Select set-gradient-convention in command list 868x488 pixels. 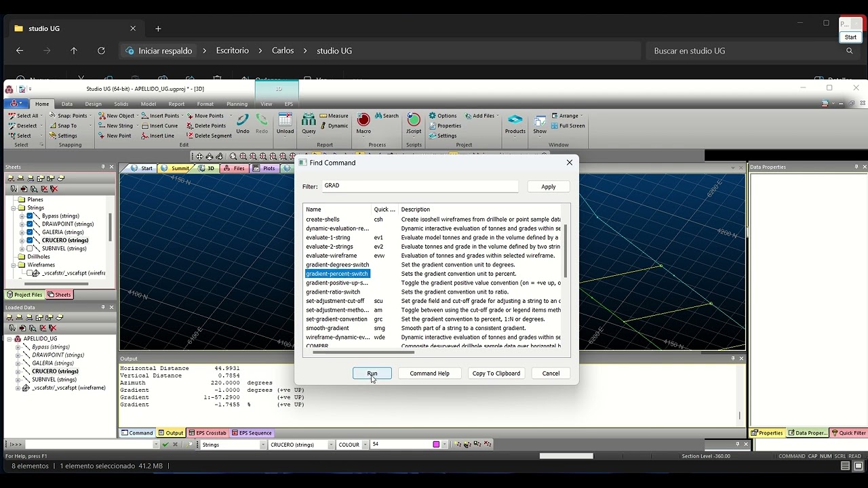336,319
